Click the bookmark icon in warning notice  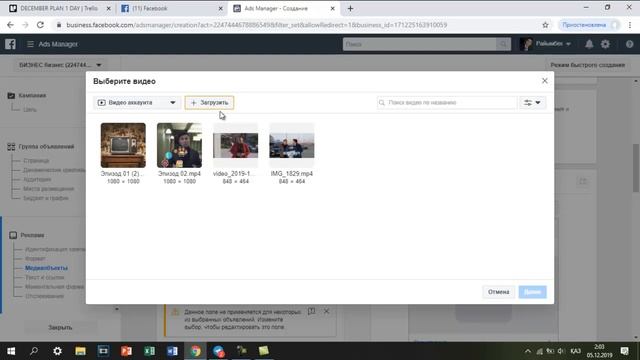311,311
